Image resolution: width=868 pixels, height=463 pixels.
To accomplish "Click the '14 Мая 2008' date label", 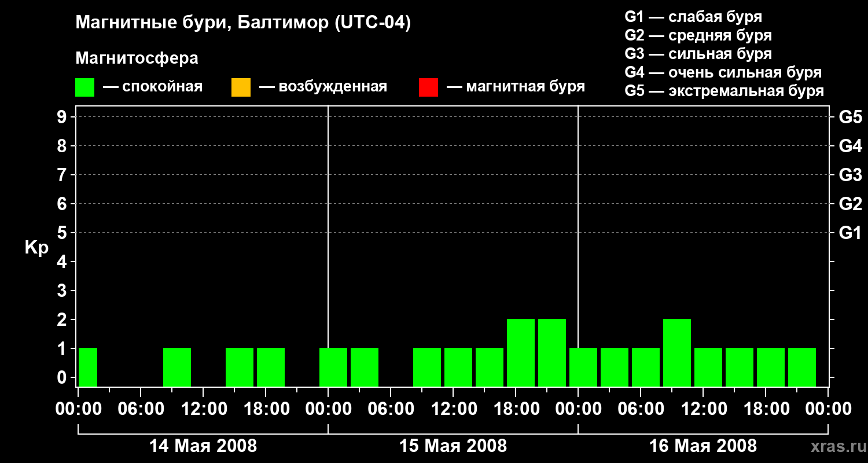I will point(203,446).
